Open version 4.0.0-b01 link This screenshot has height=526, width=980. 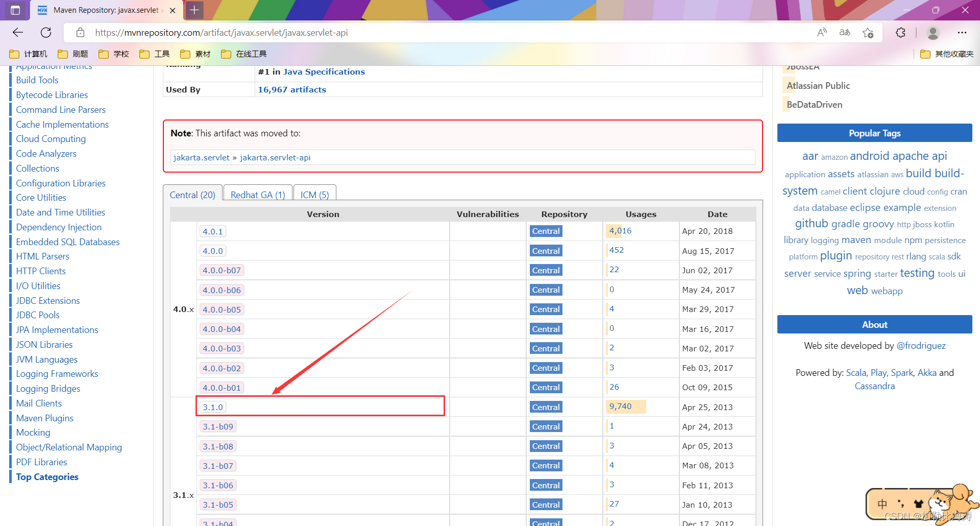coord(222,388)
